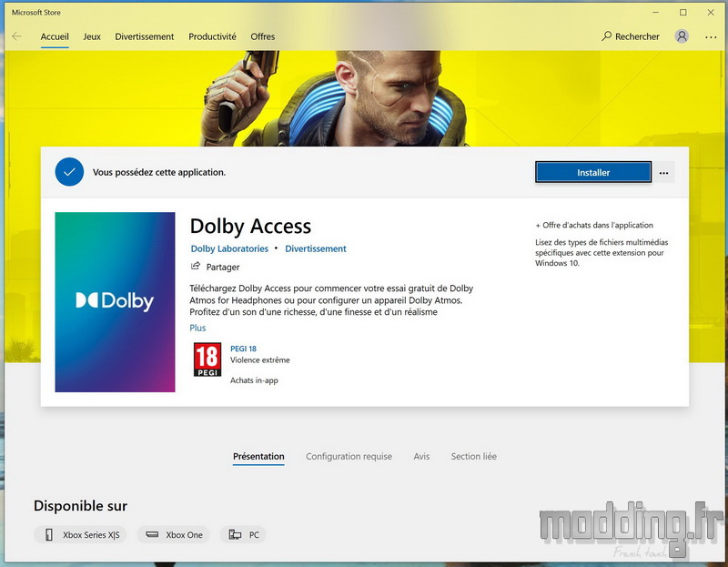728x567 pixels.
Task: Close the Microsoft Store window
Action: (x=711, y=13)
